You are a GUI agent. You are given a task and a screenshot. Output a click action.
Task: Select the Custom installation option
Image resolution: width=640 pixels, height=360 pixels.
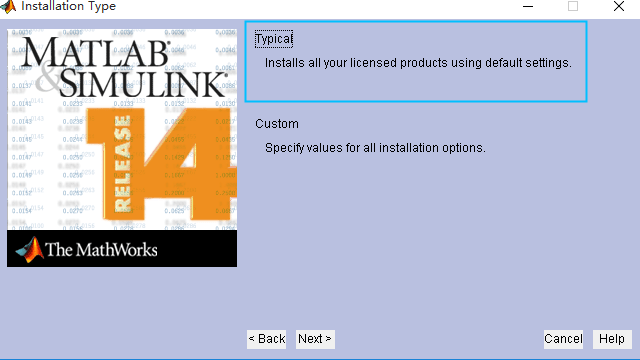(277, 124)
